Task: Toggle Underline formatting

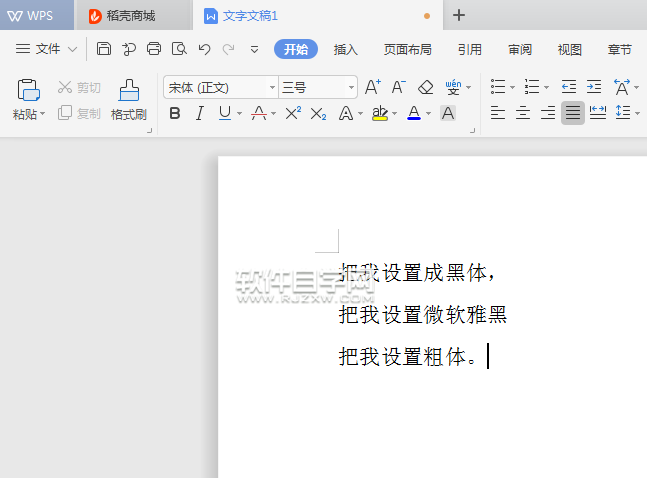Action: (225, 113)
